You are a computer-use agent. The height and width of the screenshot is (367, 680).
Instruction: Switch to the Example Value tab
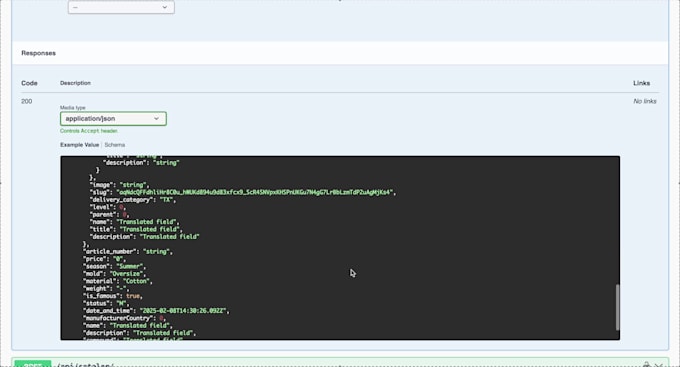point(79,145)
